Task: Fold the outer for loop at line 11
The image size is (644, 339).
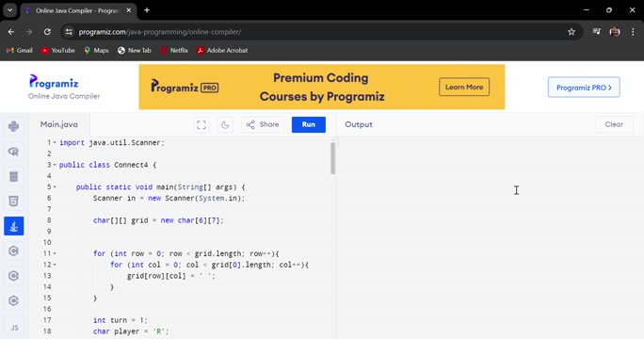Action: point(55,253)
